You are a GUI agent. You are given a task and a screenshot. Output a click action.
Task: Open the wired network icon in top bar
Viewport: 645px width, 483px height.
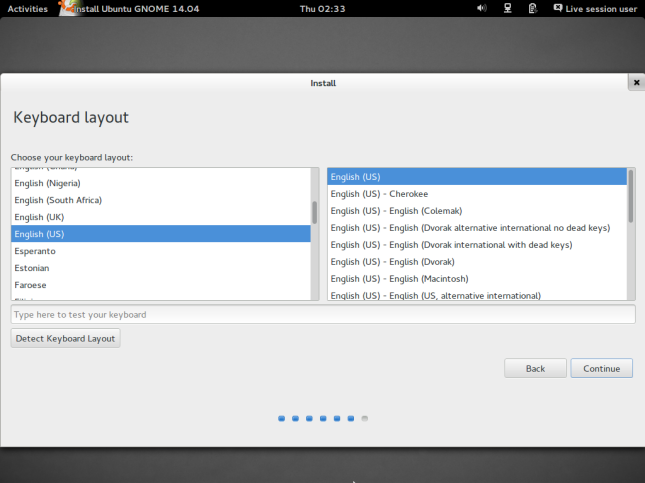coord(508,8)
